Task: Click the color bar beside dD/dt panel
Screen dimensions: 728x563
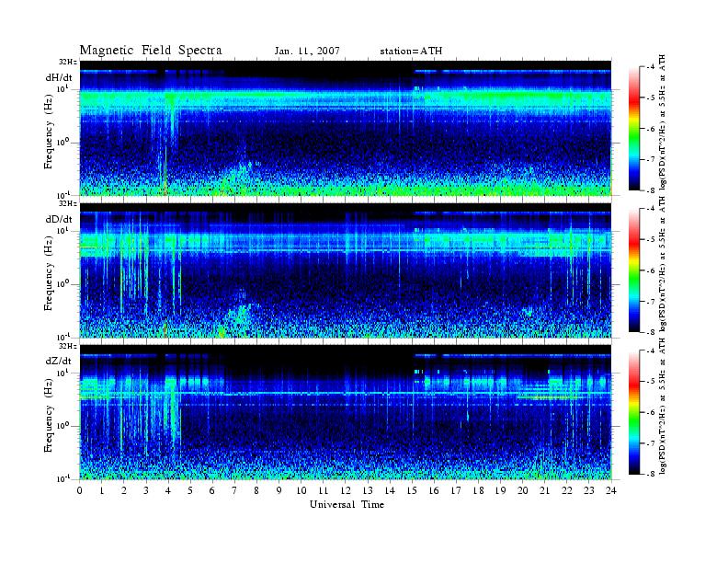Action: click(634, 270)
